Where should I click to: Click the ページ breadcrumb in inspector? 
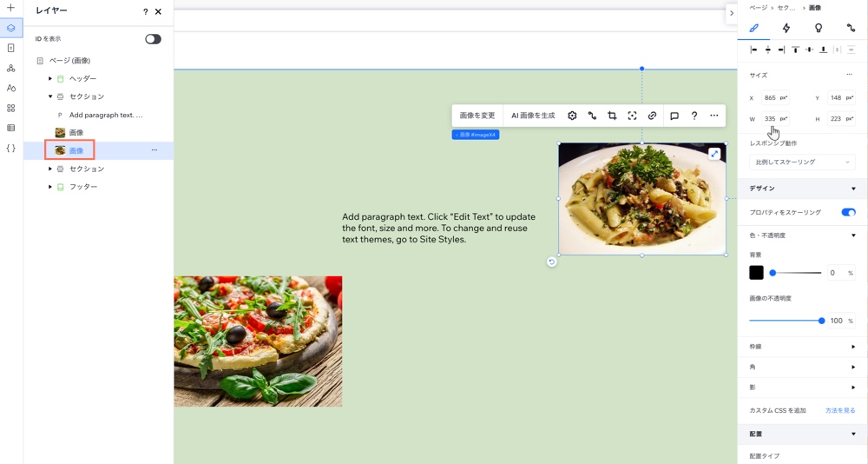click(759, 8)
